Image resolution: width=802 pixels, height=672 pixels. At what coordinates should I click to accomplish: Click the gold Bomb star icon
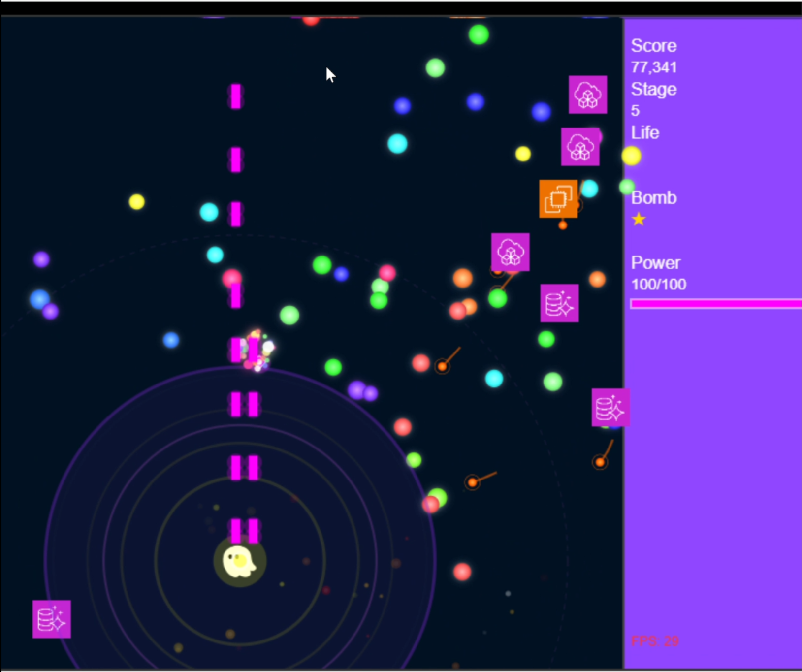tap(639, 219)
